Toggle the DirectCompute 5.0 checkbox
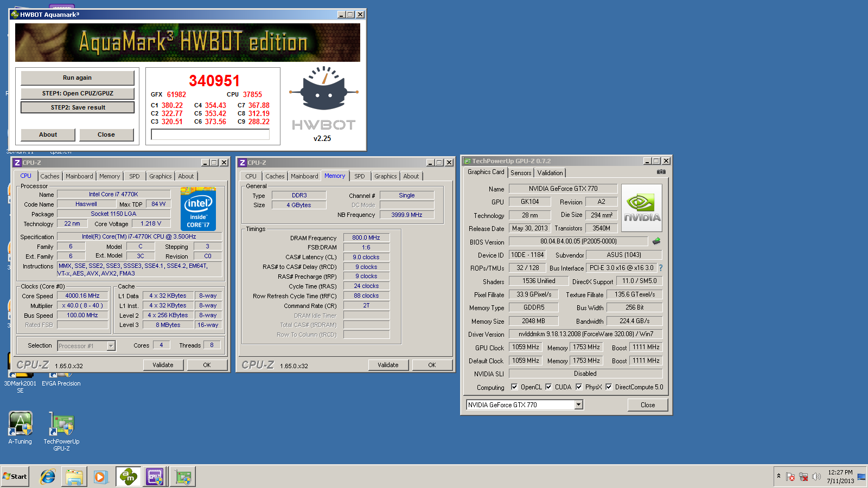Viewport: 868px width, 488px height. pyautogui.click(x=609, y=387)
